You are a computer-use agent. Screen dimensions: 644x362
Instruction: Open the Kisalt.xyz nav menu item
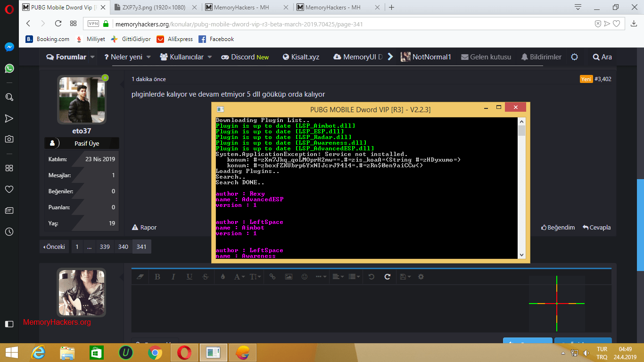click(x=301, y=57)
